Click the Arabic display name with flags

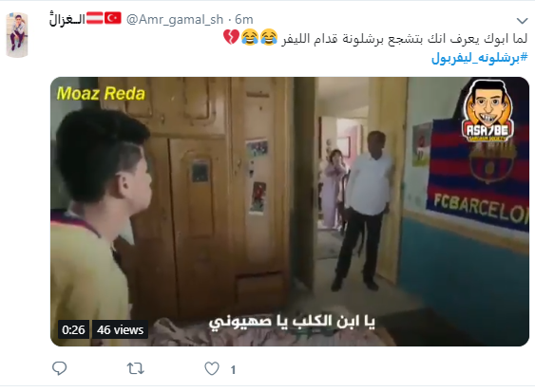tap(86, 19)
